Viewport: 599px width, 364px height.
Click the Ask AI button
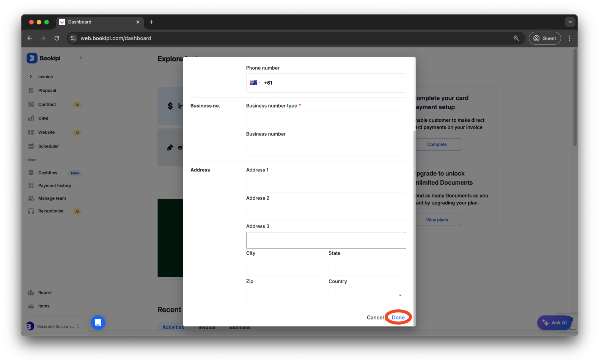(x=554, y=323)
